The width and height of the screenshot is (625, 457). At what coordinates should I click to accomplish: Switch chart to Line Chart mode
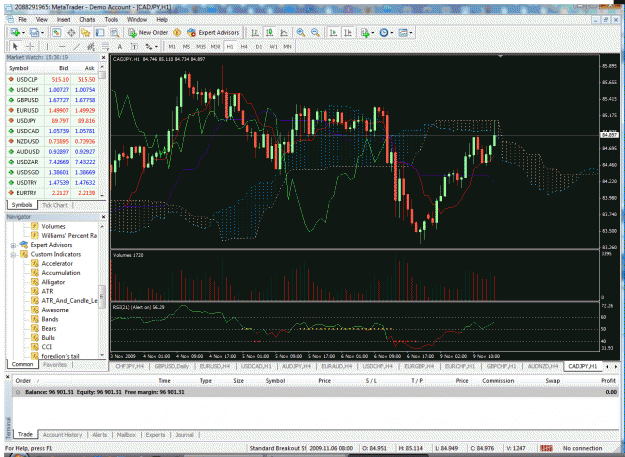tap(284, 33)
